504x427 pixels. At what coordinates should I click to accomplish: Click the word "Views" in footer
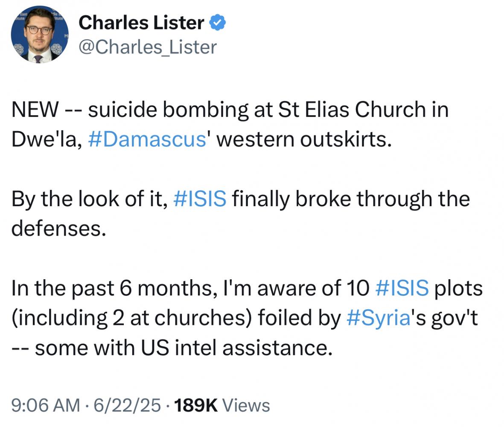[x=246, y=405]
